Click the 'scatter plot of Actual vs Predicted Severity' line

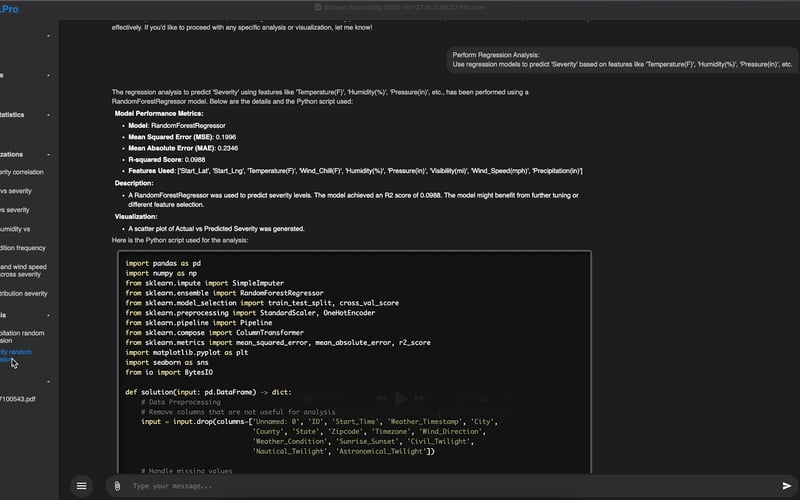216,229
